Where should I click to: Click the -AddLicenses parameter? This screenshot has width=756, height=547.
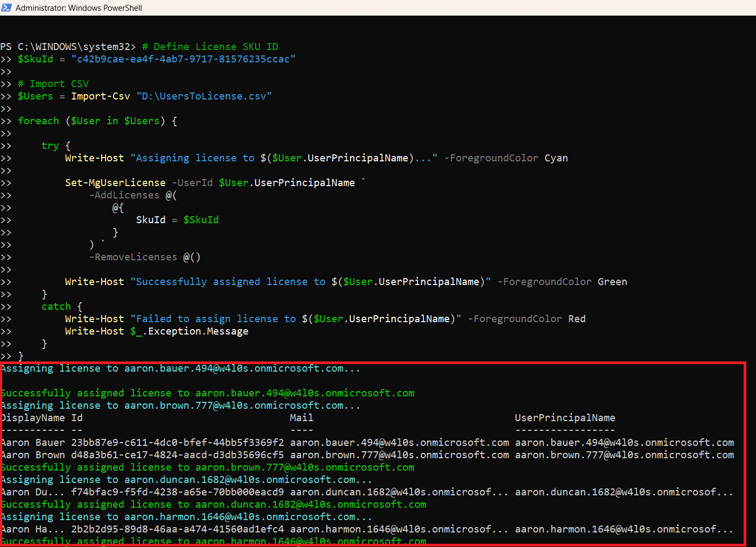[x=124, y=195]
